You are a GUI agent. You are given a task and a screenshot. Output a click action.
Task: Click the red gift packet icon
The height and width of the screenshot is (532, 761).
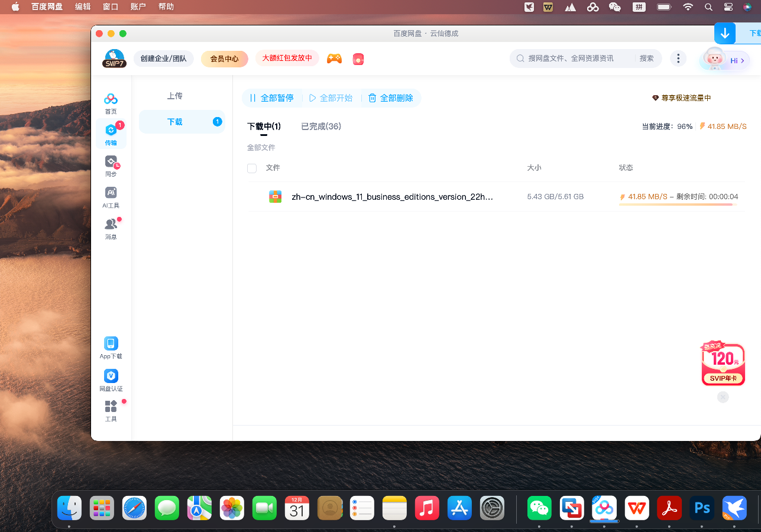[x=358, y=59]
